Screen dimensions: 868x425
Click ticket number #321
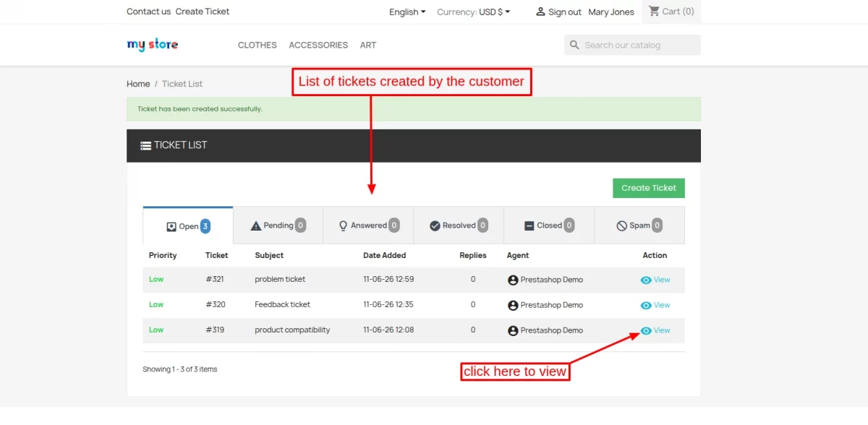pyautogui.click(x=215, y=279)
